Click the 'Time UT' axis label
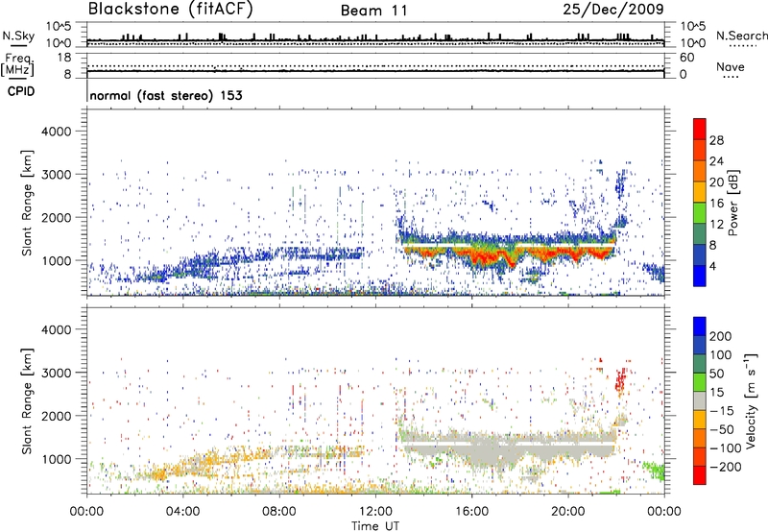 point(375,526)
